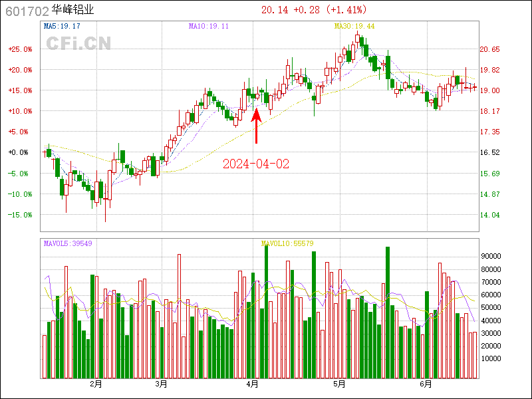
Task: Click the 17.35 price axis label
Action: click(x=489, y=132)
